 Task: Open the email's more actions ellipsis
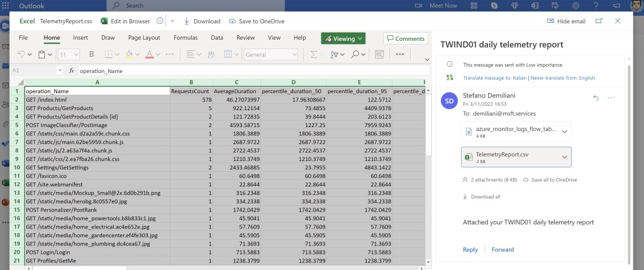point(611,98)
